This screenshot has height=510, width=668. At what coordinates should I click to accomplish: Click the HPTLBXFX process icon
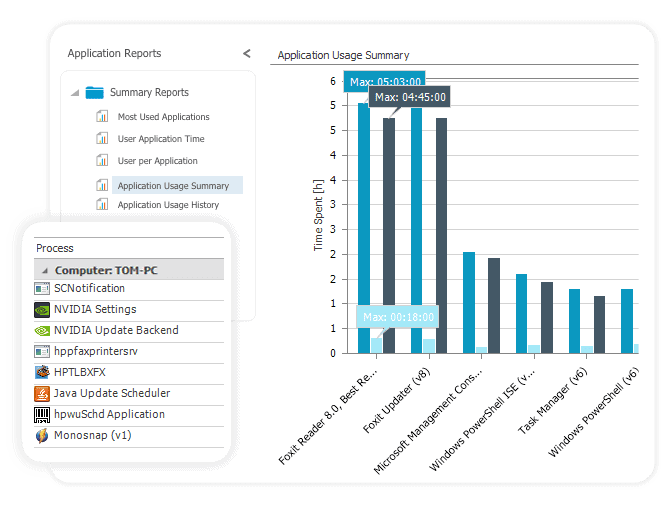[42, 372]
